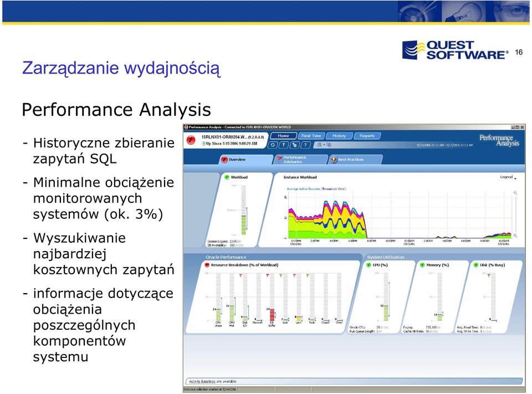Click the connections toolbar icon beside help
Screen dimensions: 532x394
coord(294,145)
